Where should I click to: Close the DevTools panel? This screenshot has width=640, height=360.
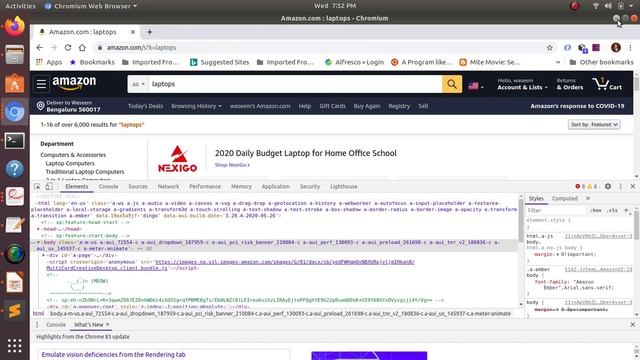(633, 186)
